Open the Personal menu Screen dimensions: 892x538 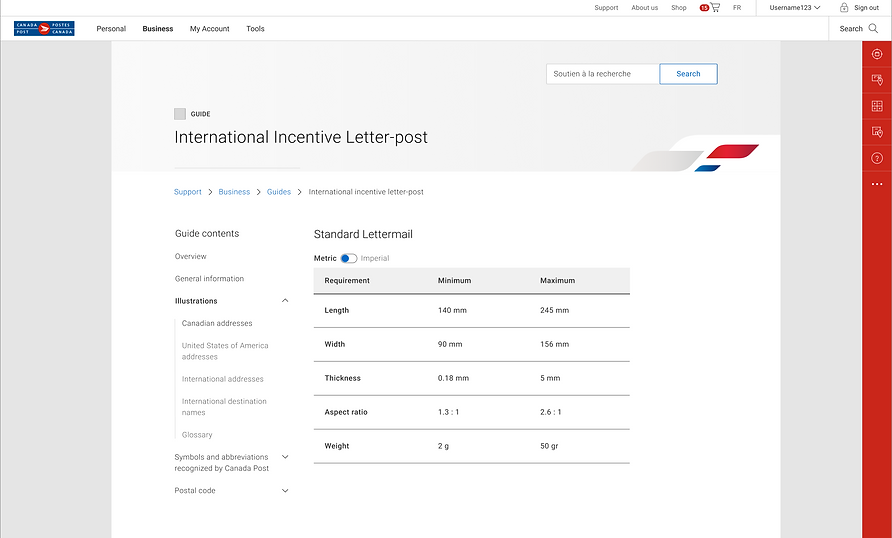click(x=111, y=28)
